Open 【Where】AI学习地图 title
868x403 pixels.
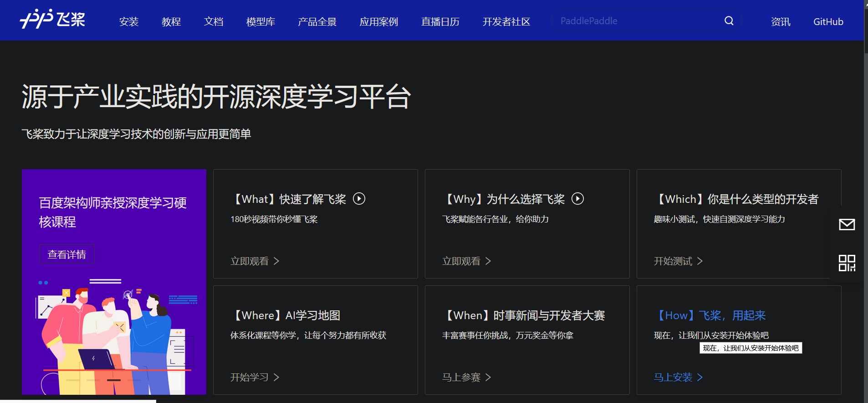click(x=286, y=315)
